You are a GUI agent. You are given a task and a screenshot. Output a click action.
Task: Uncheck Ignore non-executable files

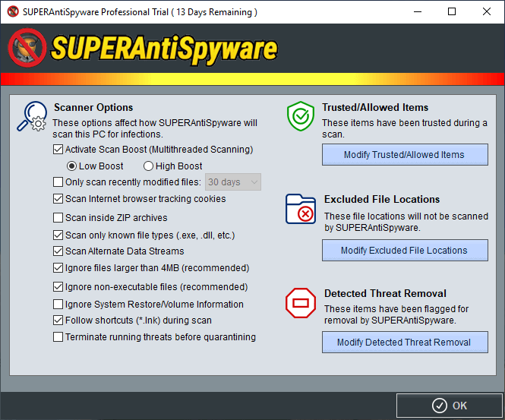[x=58, y=286]
